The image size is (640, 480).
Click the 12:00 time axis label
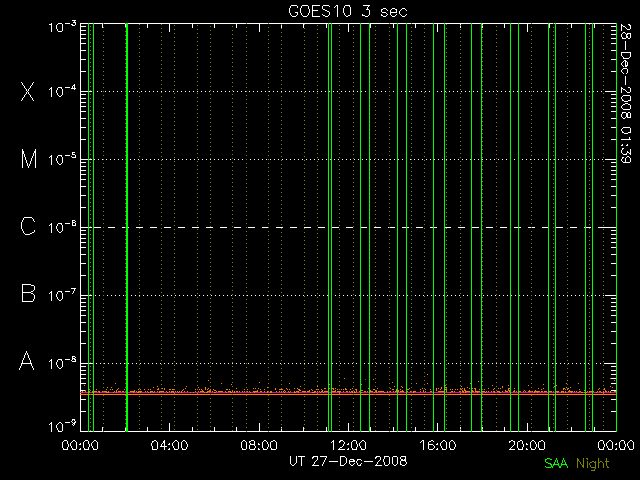348,445
